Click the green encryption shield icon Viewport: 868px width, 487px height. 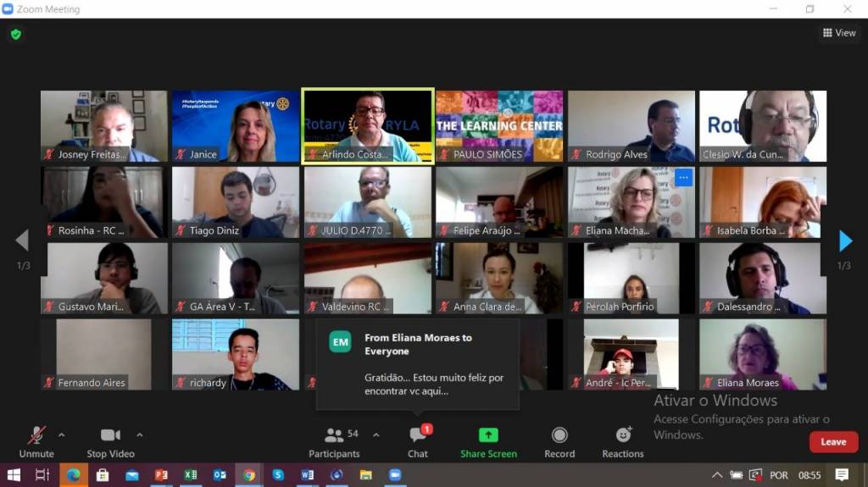click(x=15, y=35)
